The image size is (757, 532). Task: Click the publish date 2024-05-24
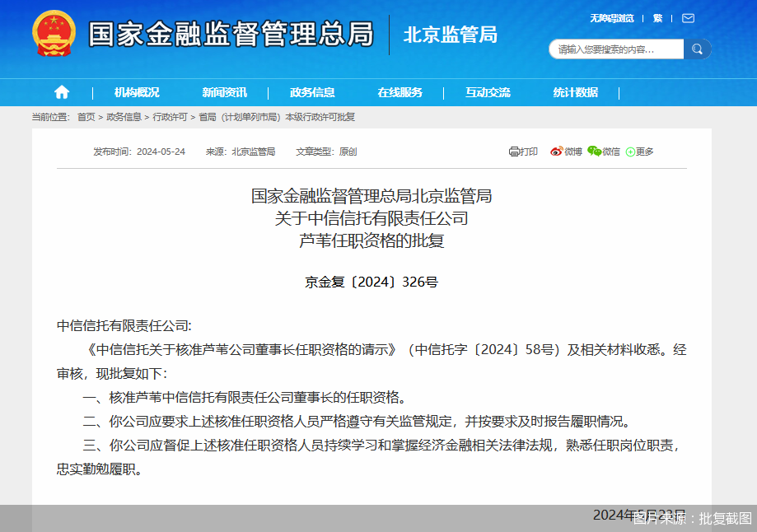[x=161, y=152]
